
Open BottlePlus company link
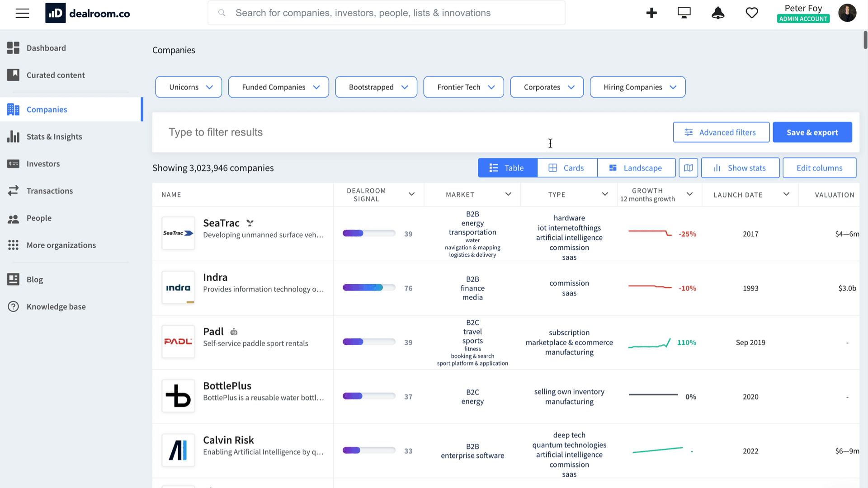click(x=227, y=386)
